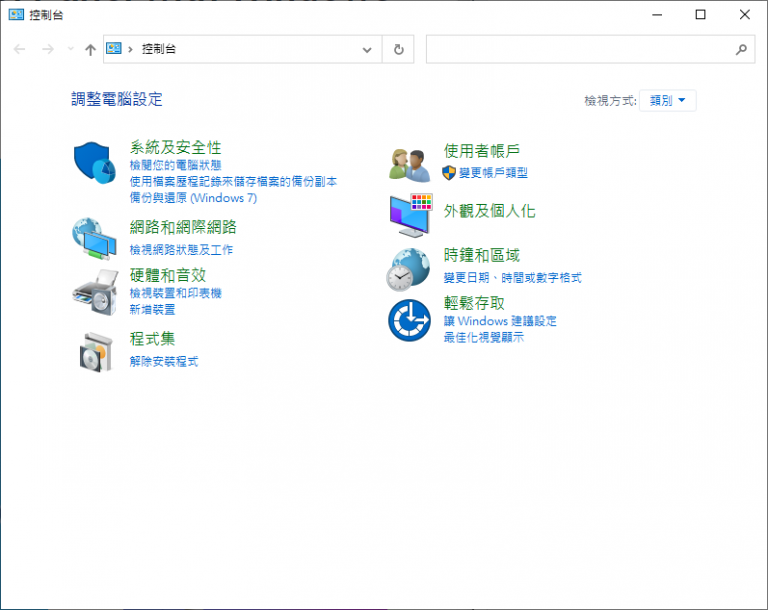768x610 pixels.
Task: Click the UAC shield beside 變更帳戶類型
Action: [449, 172]
